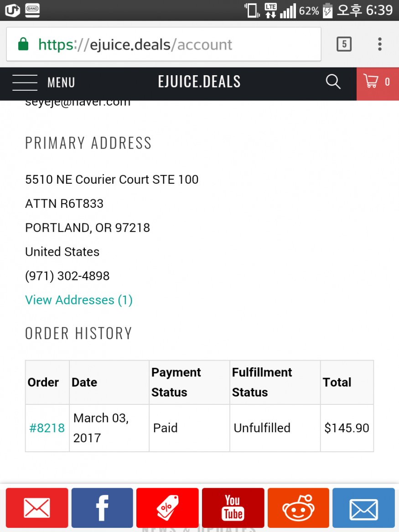
Task: Open the hamburger MENU icon
Action: click(25, 83)
